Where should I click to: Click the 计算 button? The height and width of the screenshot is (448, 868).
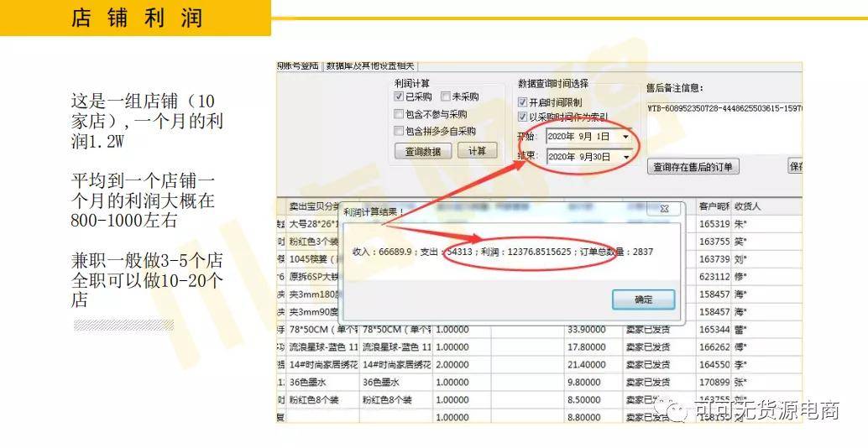[x=477, y=150]
